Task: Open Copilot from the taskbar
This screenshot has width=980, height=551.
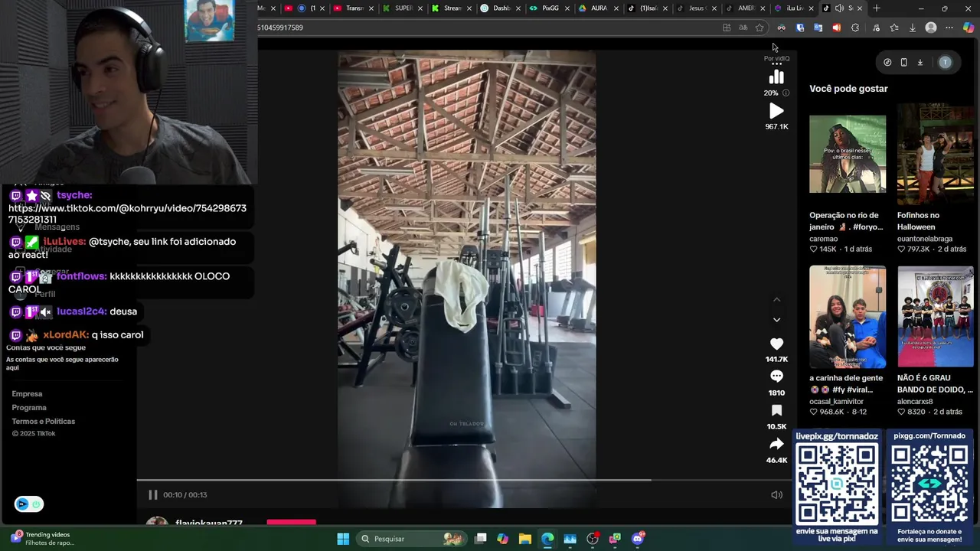Action: click(502, 539)
